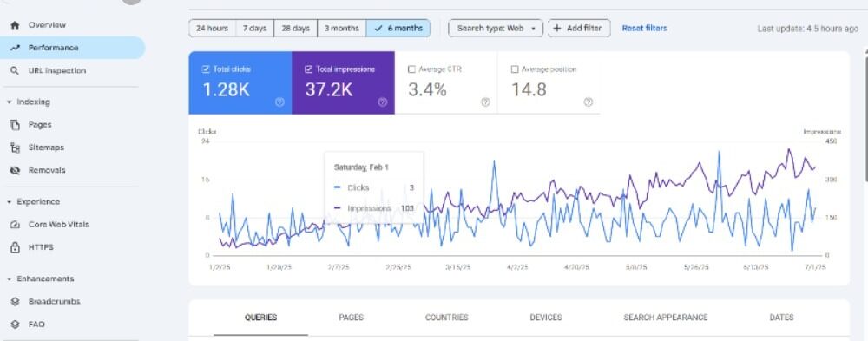
Task: Click the Add filter button
Action: pos(579,29)
